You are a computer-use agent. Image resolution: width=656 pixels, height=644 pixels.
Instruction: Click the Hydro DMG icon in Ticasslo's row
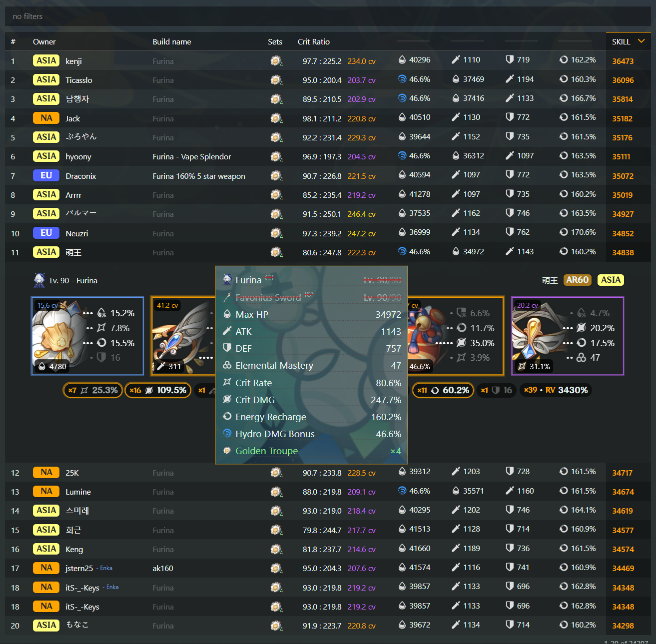click(x=402, y=79)
